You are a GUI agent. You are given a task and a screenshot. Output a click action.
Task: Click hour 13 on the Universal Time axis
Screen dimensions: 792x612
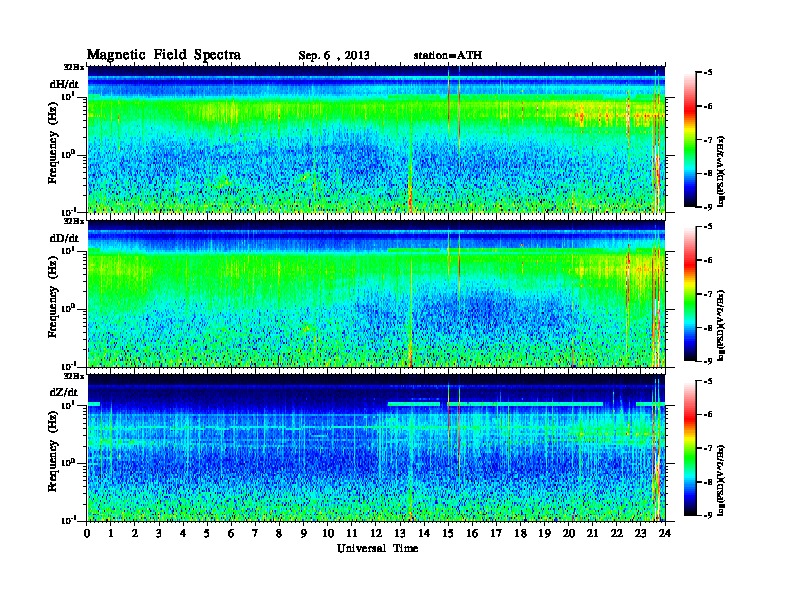pyautogui.click(x=400, y=533)
